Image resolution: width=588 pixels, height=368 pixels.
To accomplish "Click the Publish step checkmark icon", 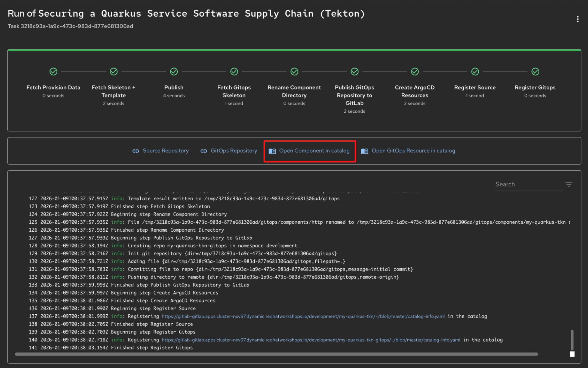I will point(174,72).
